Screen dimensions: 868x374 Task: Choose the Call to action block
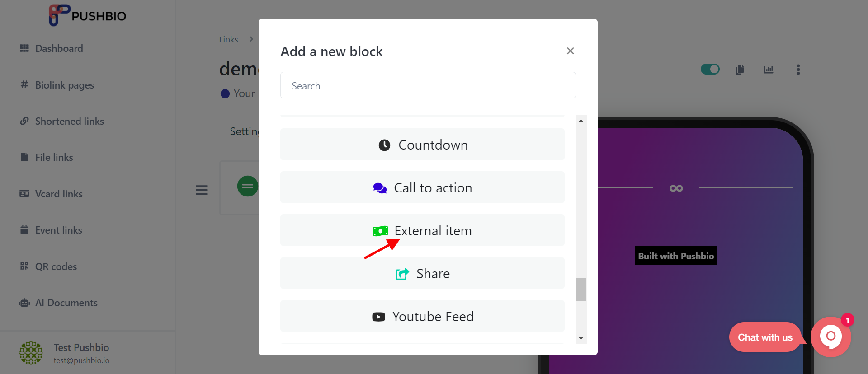click(x=422, y=187)
